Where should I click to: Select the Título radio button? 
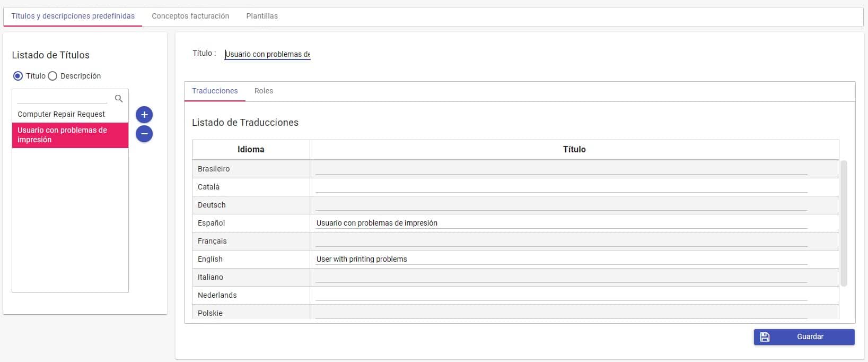click(18, 76)
